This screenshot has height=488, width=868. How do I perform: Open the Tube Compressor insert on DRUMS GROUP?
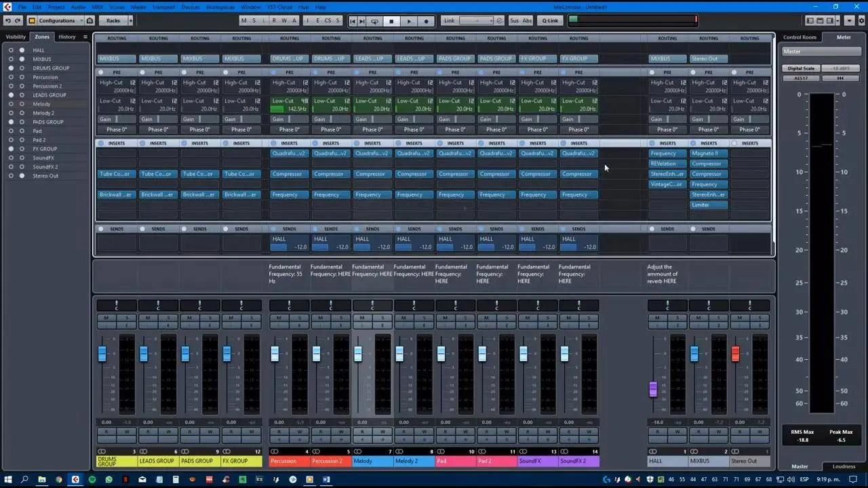point(117,174)
